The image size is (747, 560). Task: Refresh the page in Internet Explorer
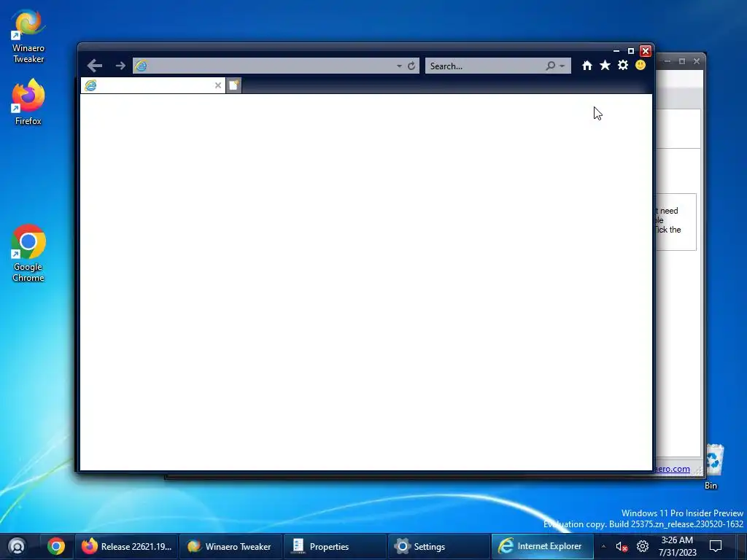click(411, 66)
